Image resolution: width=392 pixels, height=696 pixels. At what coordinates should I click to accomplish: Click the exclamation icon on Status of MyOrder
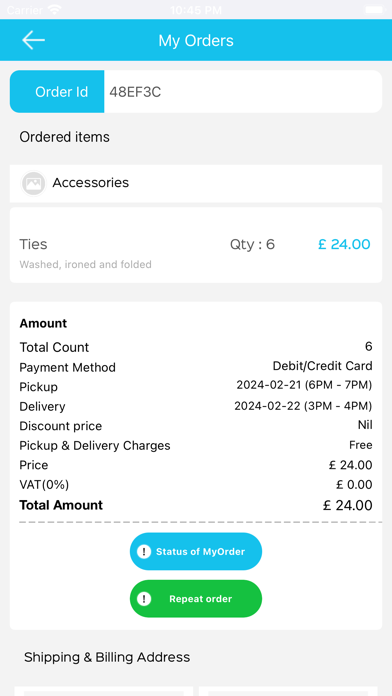(x=144, y=552)
